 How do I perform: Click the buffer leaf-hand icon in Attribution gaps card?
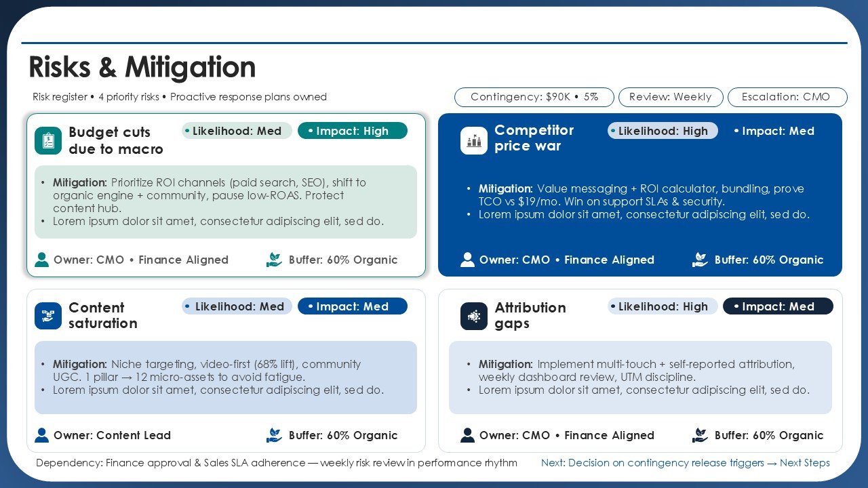(701, 435)
